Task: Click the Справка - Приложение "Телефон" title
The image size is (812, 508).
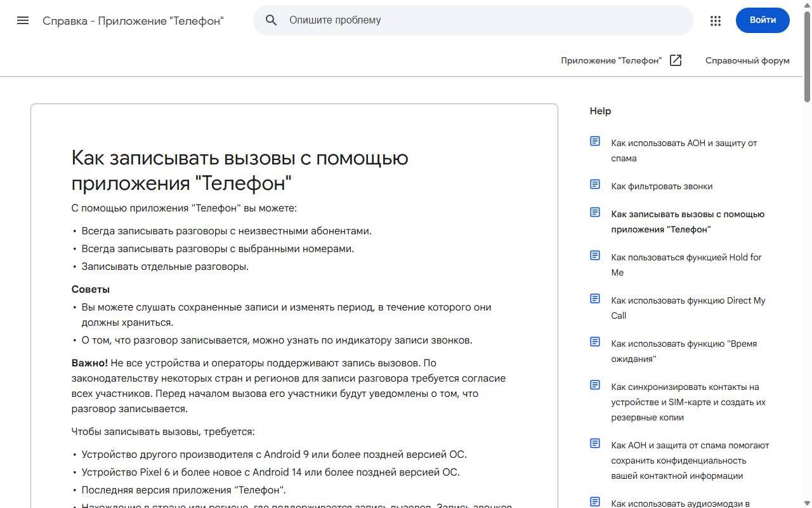Action: 133,20
